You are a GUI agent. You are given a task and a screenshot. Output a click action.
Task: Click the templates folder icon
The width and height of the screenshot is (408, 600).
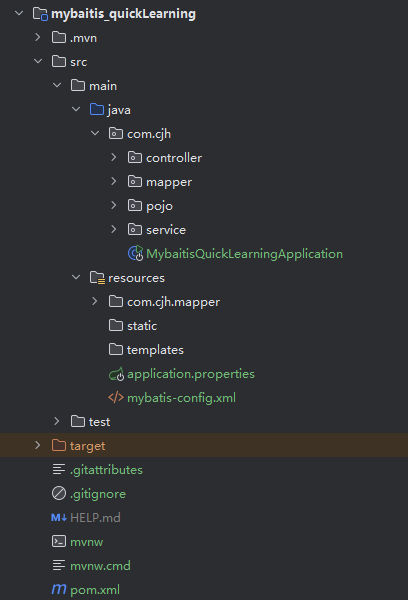116,349
